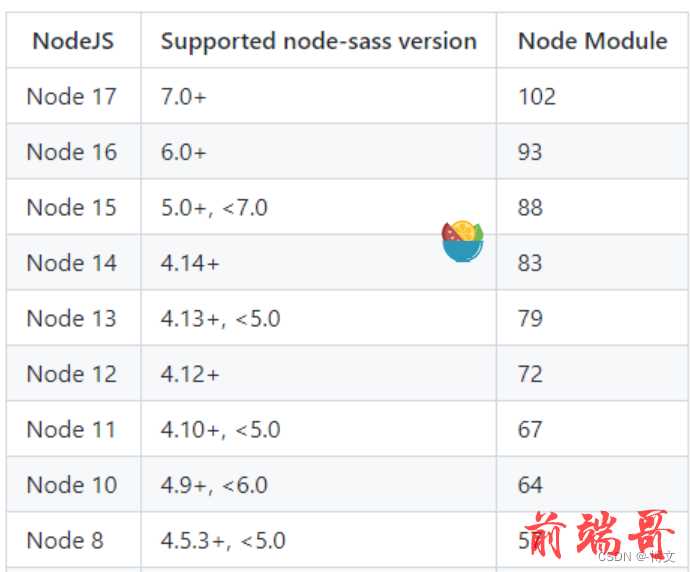Click module number 93
The width and height of the screenshot is (691, 572).
530,152
